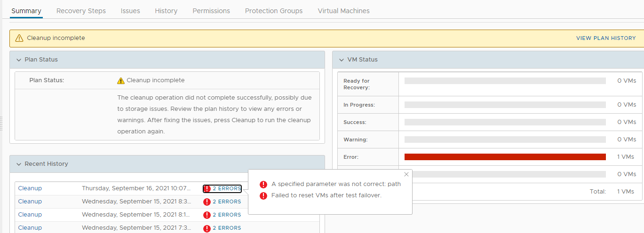This screenshot has height=233, width=644.
Task: Click the error icon in the Wednesday 8:1 row
Action: 207,215
